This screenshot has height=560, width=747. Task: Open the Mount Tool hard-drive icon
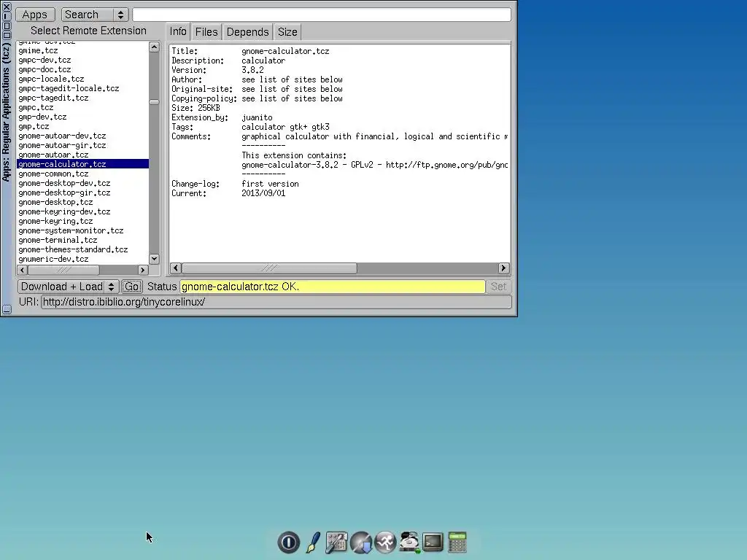[x=409, y=542]
